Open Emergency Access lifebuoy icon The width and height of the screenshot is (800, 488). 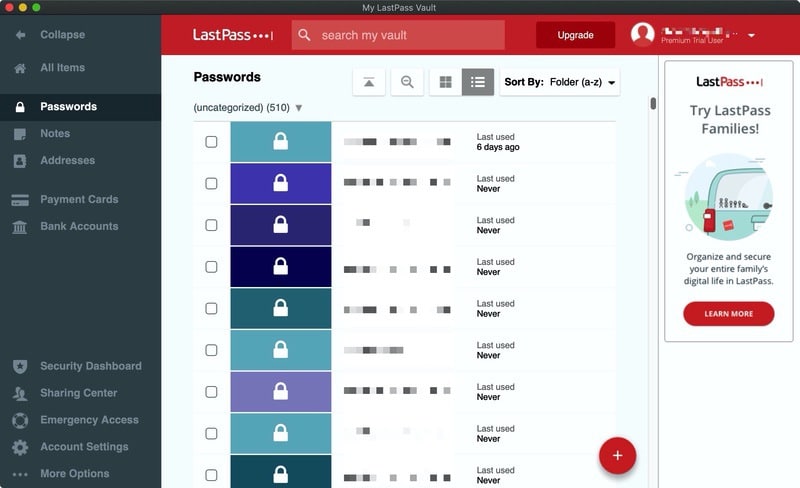click(20, 420)
